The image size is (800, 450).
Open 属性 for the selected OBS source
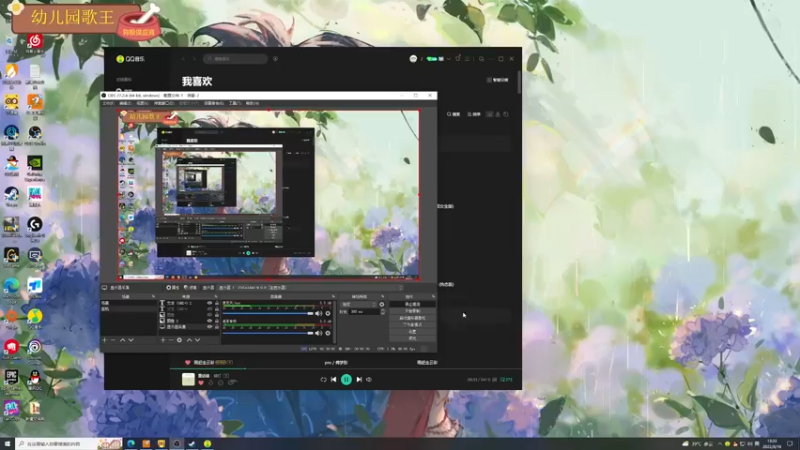pyautogui.click(x=172, y=288)
